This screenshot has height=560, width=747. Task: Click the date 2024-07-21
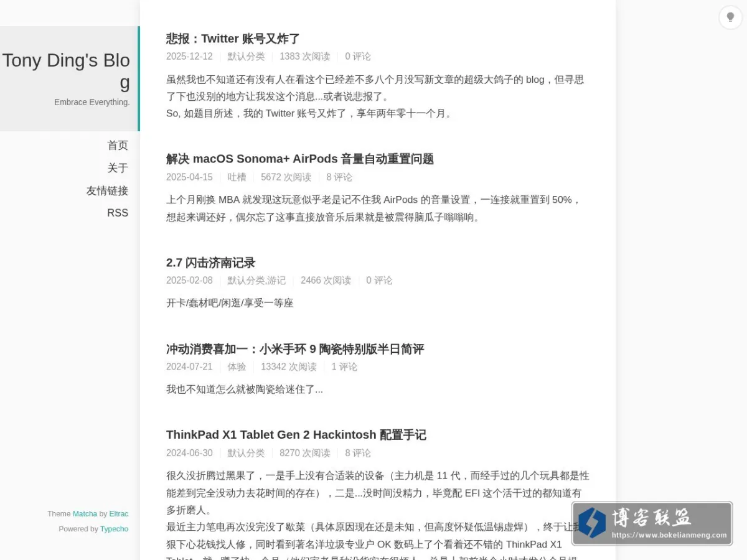tap(189, 367)
